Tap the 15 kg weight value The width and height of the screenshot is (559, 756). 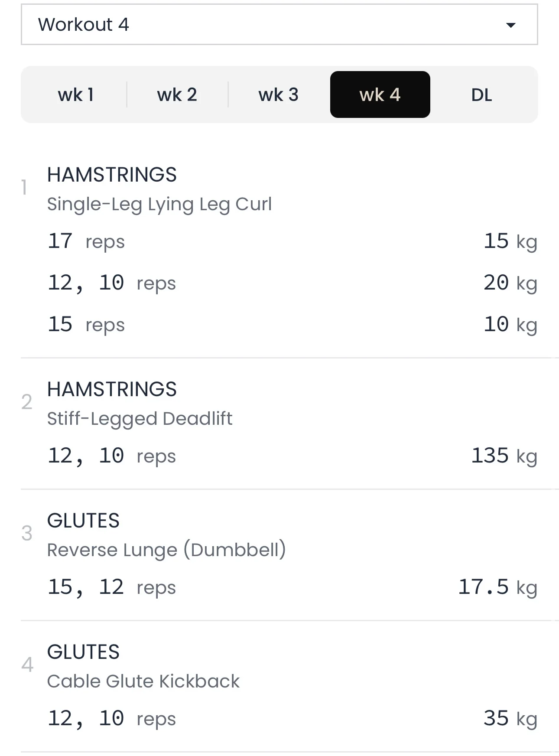[510, 241]
